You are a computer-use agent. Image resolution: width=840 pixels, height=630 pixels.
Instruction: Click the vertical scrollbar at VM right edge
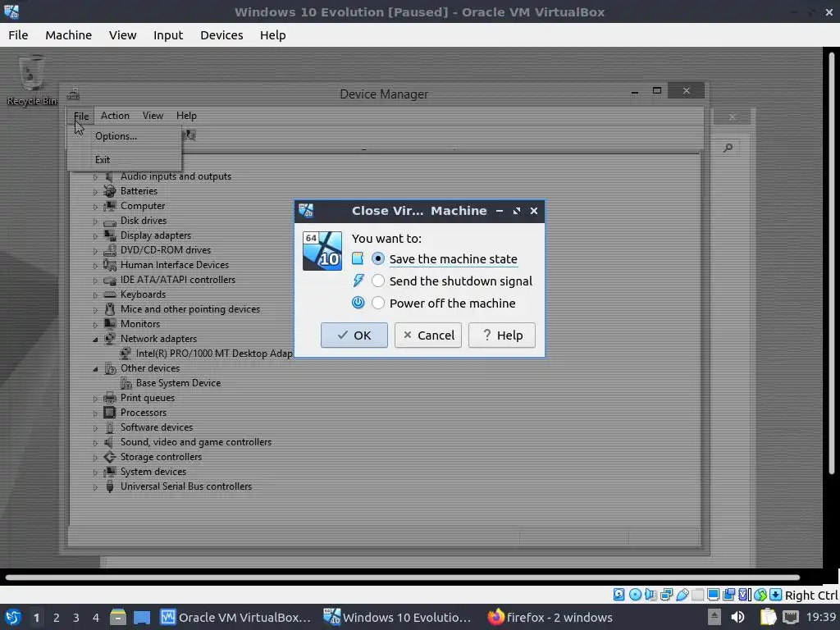[832, 262]
